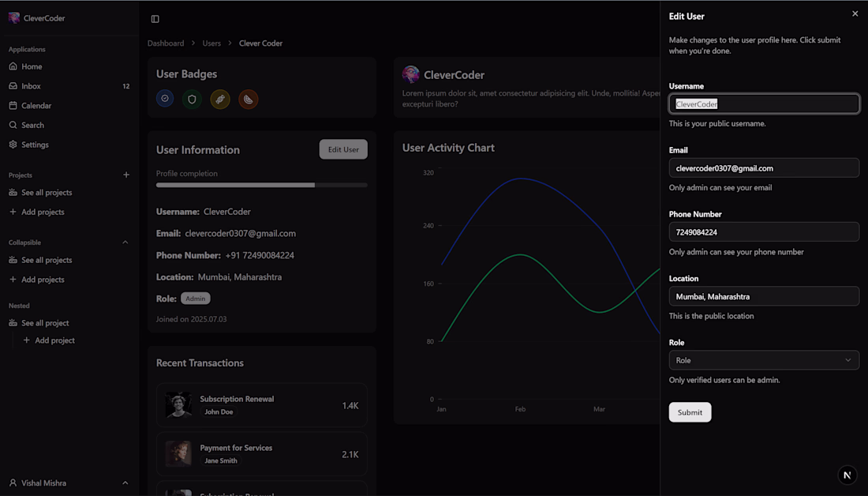Open the Role dropdown
The width and height of the screenshot is (868, 496).
pyautogui.click(x=764, y=360)
